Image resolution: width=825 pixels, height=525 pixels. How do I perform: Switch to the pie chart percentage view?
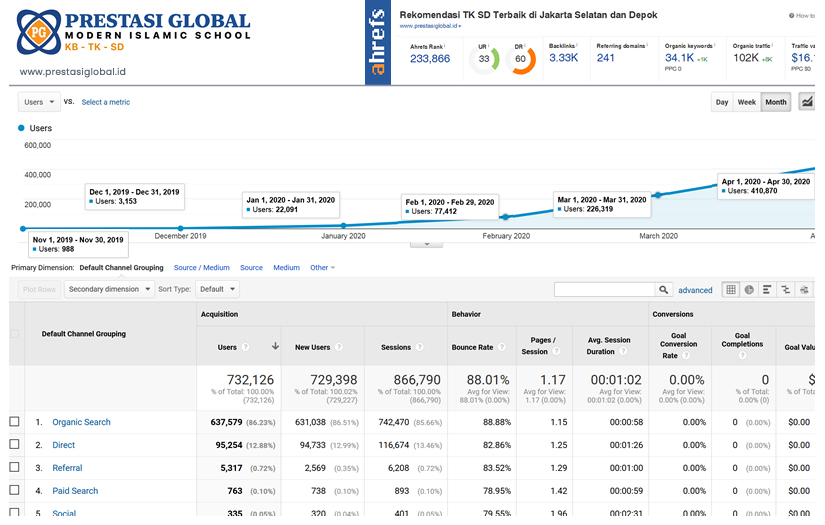point(749,289)
